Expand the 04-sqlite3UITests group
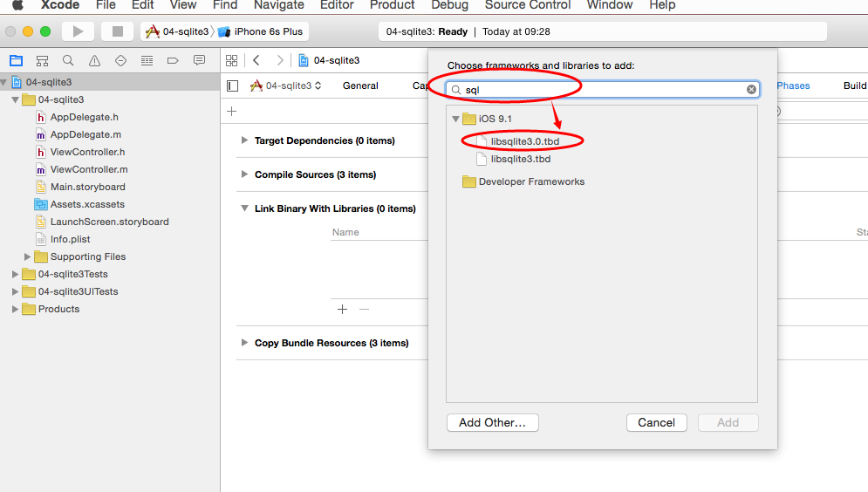Image resolution: width=868 pixels, height=492 pixels. coord(15,291)
